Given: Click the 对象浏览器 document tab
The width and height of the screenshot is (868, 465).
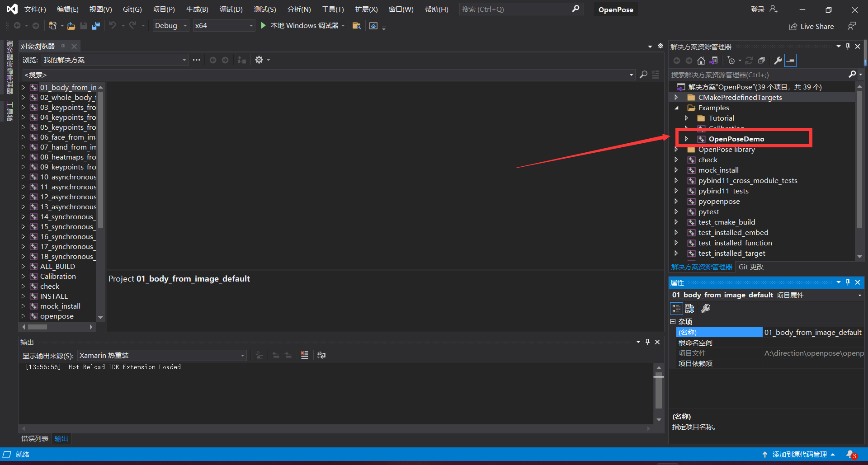Looking at the screenshot, I should pos(38,47).
